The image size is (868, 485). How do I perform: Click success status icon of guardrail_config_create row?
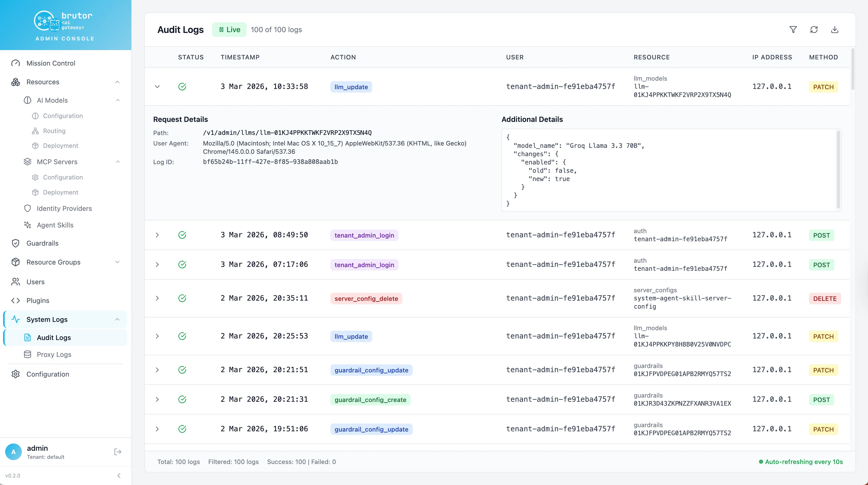click(182, 399)
